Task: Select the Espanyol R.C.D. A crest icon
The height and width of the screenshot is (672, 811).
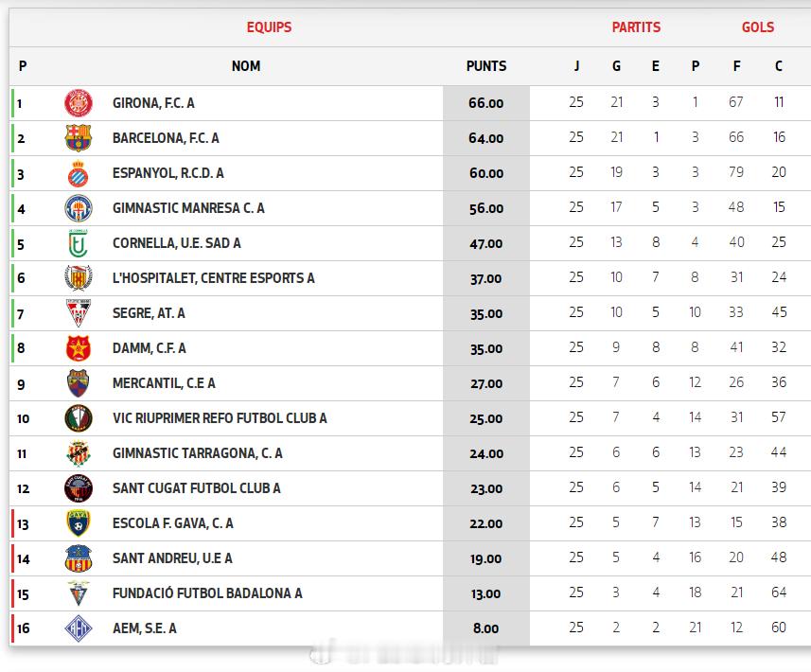Action: click(x=79, y=173)
